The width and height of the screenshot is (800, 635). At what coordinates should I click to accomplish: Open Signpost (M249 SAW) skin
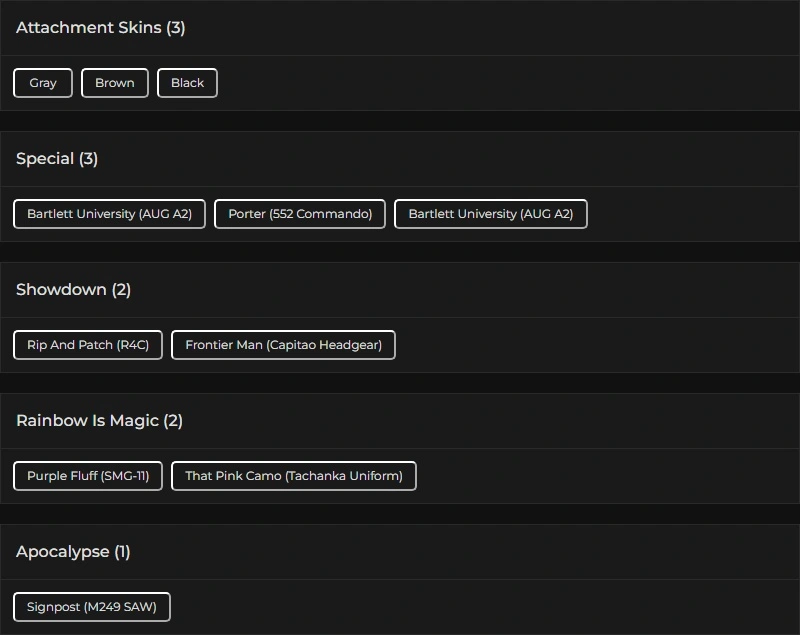[92, 607]
